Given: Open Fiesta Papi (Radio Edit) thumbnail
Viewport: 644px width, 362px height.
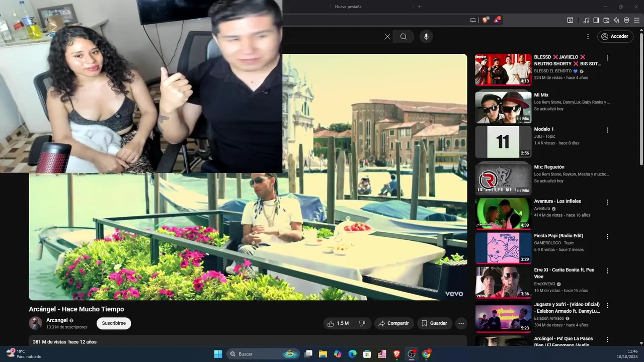Looking at the screenshot, I should click(503, 248).
